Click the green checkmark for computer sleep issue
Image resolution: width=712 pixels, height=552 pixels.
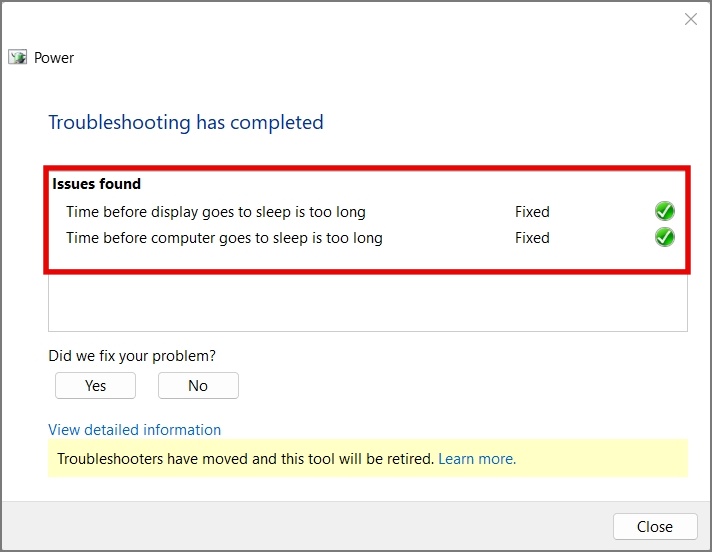(x=664, y=237)
